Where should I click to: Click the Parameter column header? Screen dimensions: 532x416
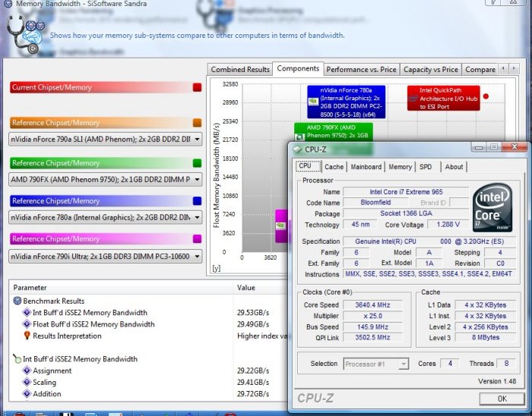(121, 288)
